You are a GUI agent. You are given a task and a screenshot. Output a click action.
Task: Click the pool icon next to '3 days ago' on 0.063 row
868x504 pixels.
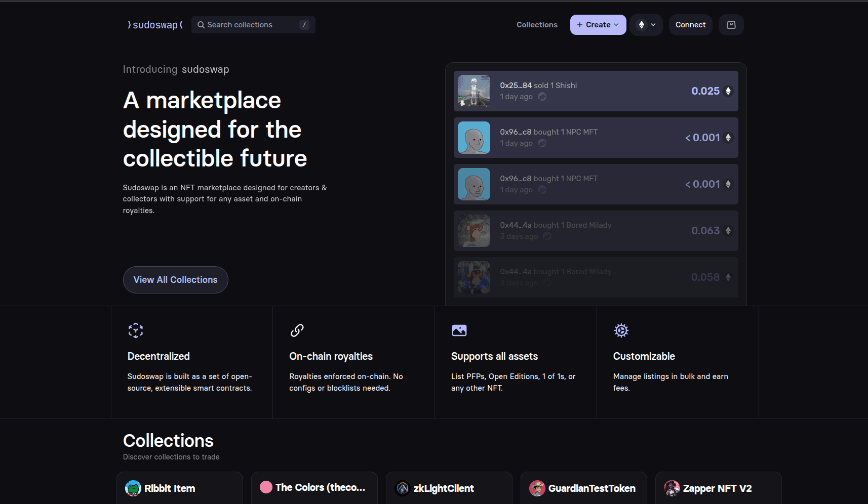pyautogui.click(x=547, y=236)
